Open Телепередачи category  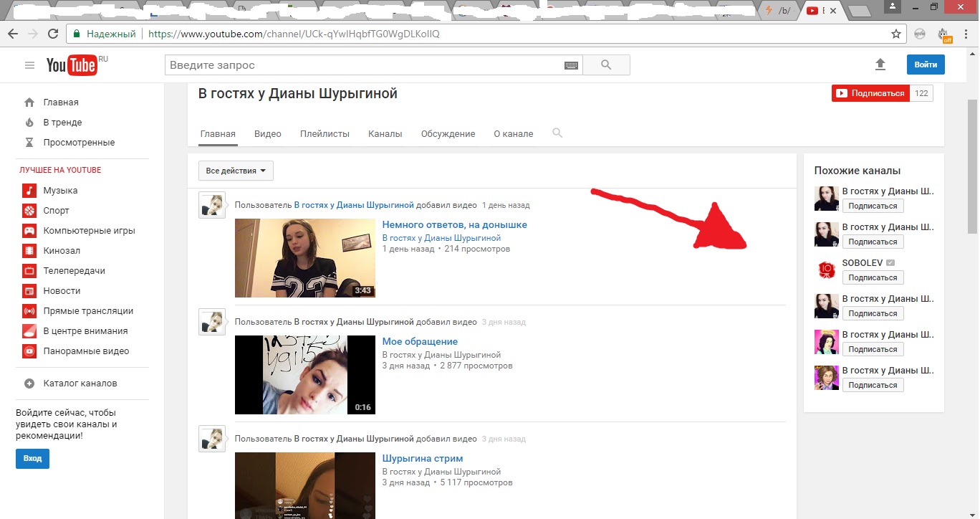pyautogui.click(x=74, y=271)
